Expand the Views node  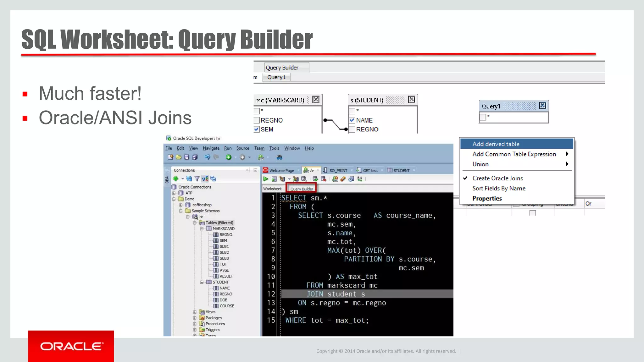coord(195,312)
